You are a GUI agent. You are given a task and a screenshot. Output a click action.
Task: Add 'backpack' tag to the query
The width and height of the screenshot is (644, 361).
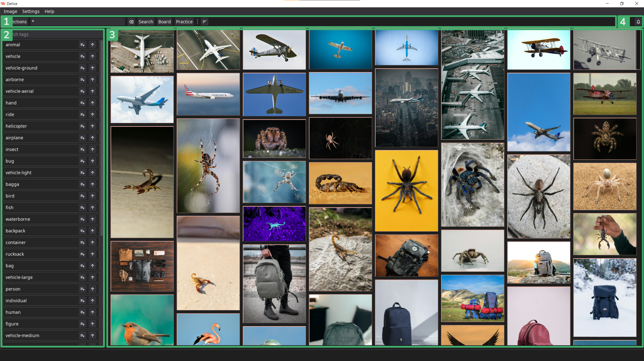(x=82, y=231)
